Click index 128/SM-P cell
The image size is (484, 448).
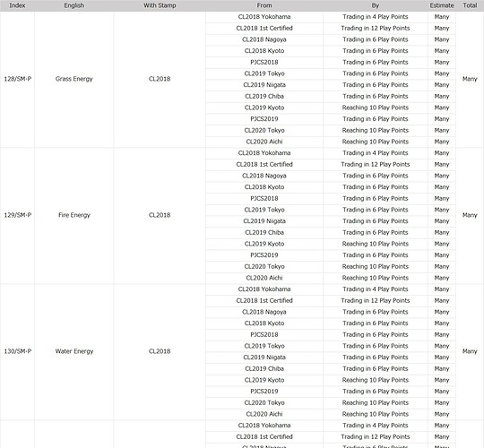17,79
